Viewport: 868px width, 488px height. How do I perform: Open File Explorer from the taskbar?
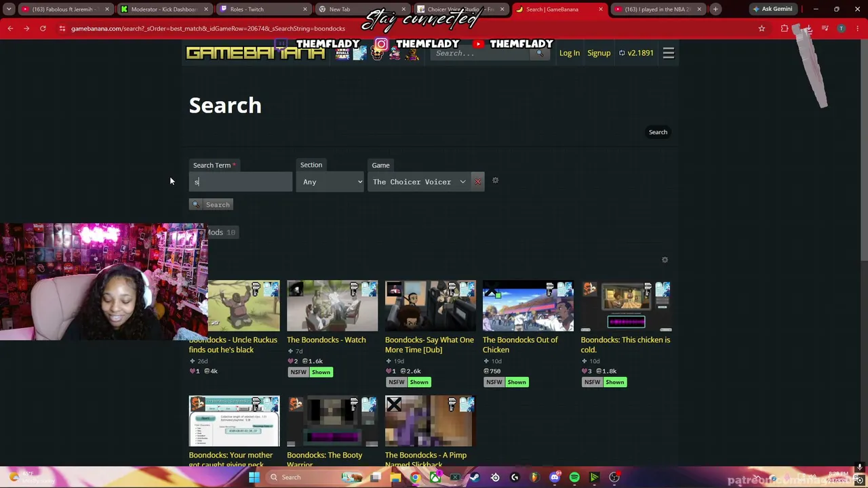pyautogui.click(x=395, y=477)
